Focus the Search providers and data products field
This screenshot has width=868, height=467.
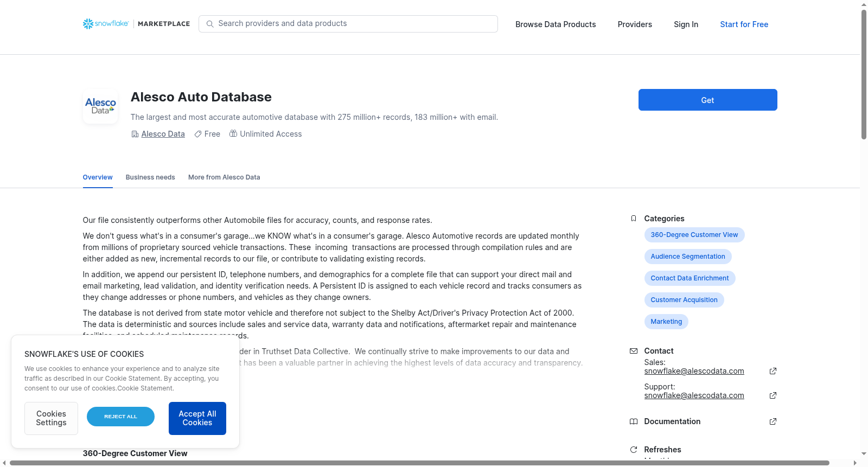tap(348, 24)
